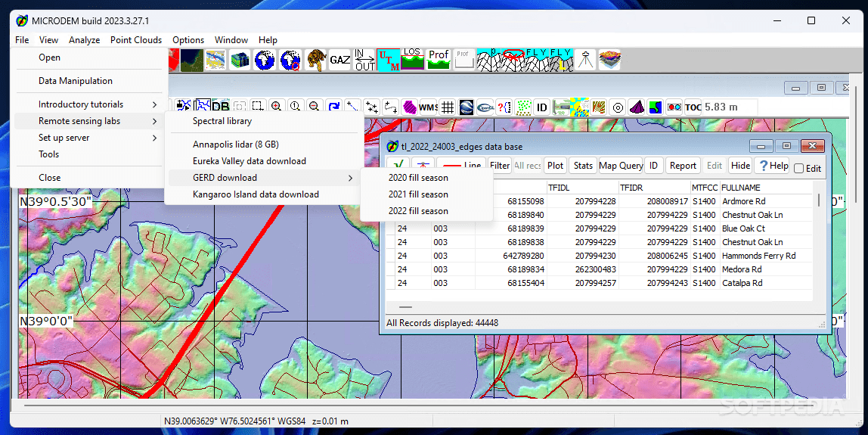Image resolution: width=868 pixels, height=435 pixels.
Task: Expand the Remote sensing labs submenu arrow
Action: click(x=154, y=121)
